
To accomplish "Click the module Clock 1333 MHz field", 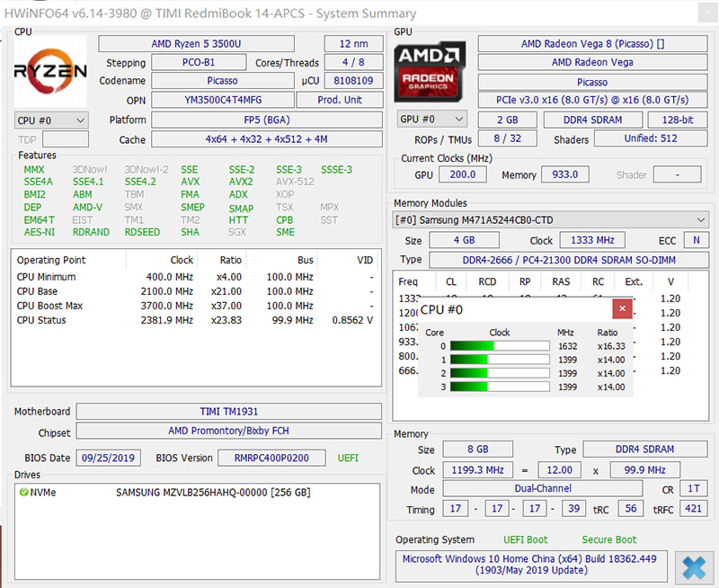I will click(x=592, y=240).
